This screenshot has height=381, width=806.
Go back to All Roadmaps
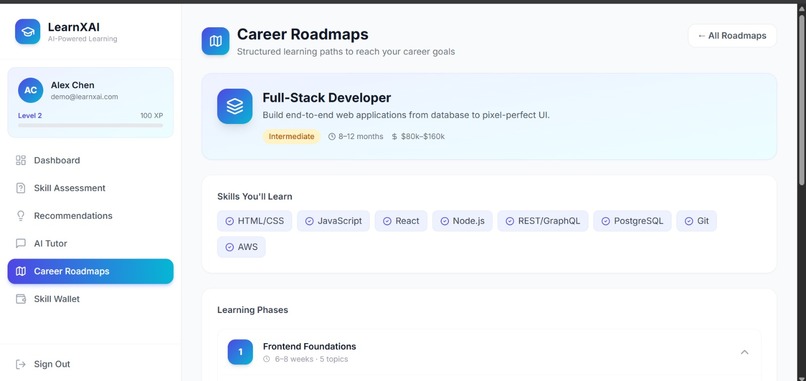732,36
